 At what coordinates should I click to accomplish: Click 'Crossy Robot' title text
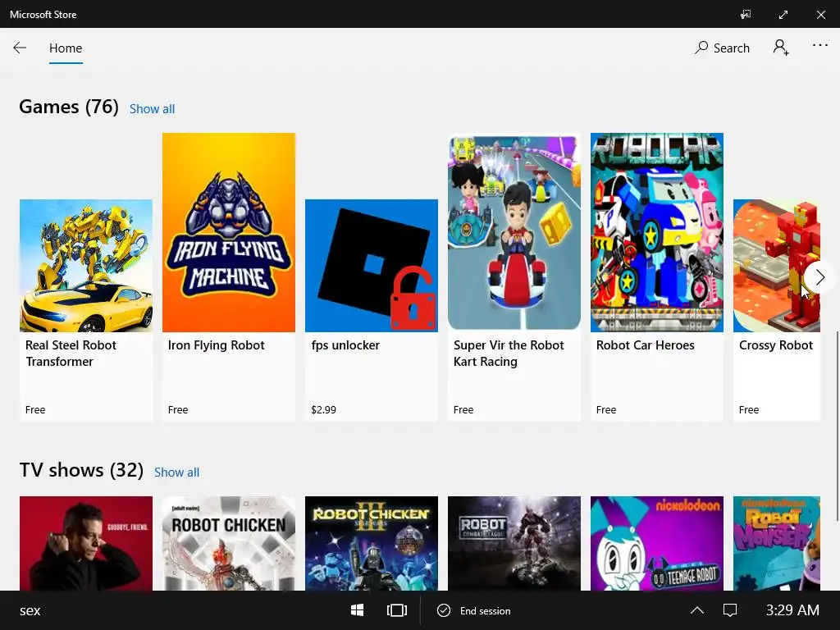click(776, 345)
